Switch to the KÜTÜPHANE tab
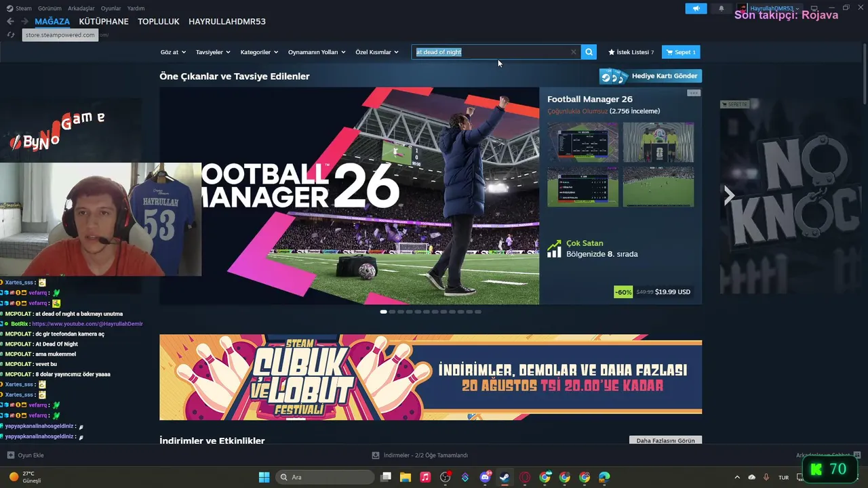This screenshot has height=488, width=868. tap(104, 22)
